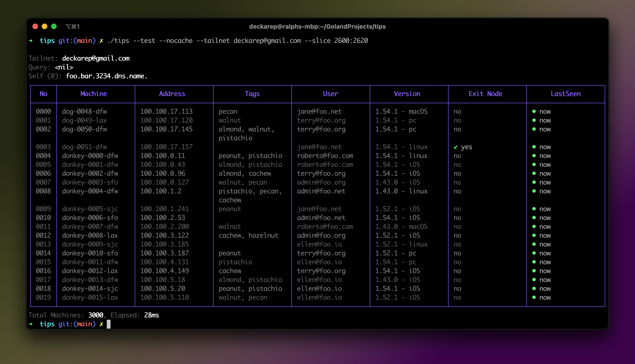This screenshot has width=635, height=364.
Task: Click the yellow x dirty marker at bottom prompt
Action: (x=101, y=324)
